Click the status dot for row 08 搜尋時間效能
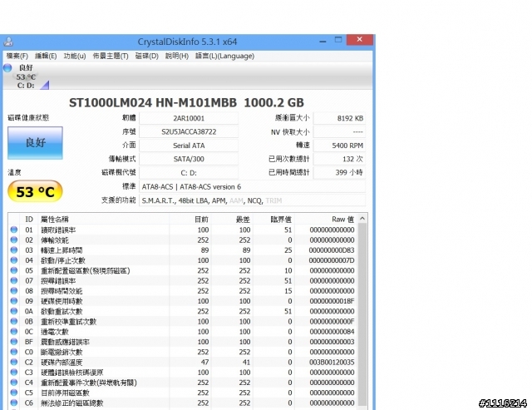 [x=14, y=291]
